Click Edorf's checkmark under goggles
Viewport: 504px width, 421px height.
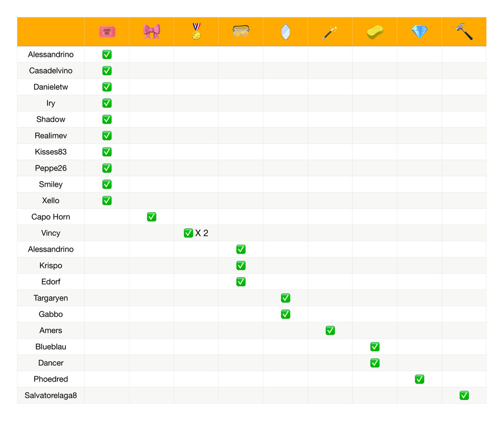tap(241, 282)
